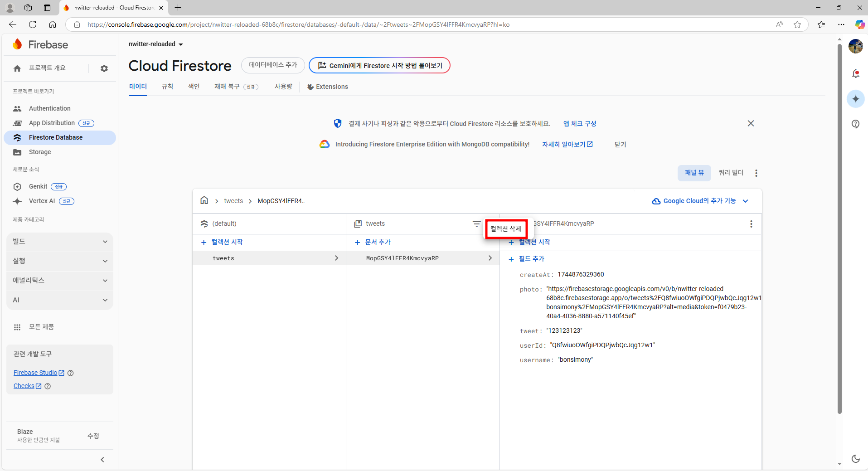868x471 pixels.
Task: Open the help question mark icon
Action: 856,124
